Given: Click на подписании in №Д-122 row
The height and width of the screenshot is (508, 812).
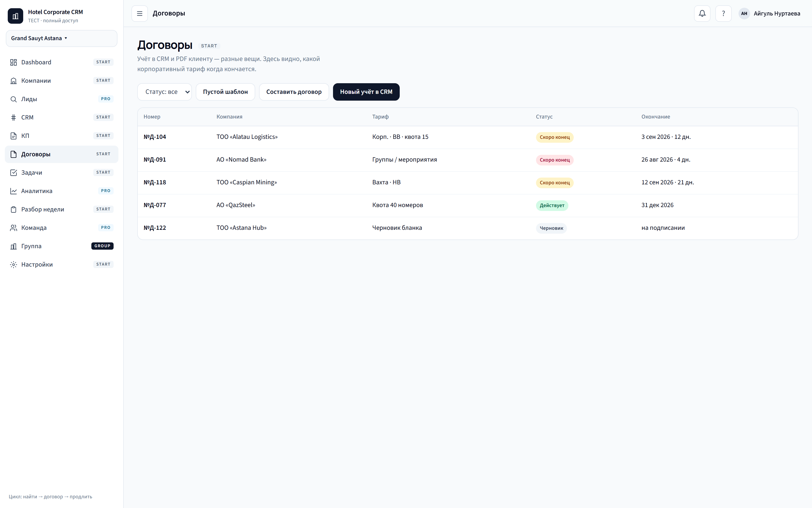Looking at the screenshot, I should (x=663, y=228).
